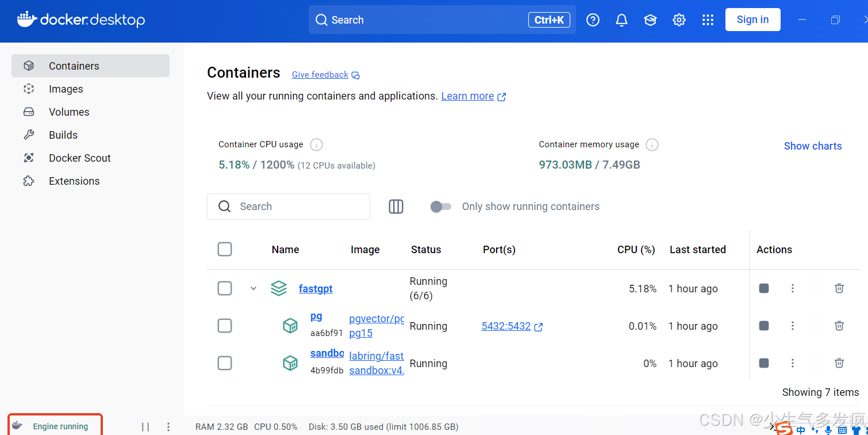Click the containers Search input field
Viewport: 868px width, 435px height.
289,207
